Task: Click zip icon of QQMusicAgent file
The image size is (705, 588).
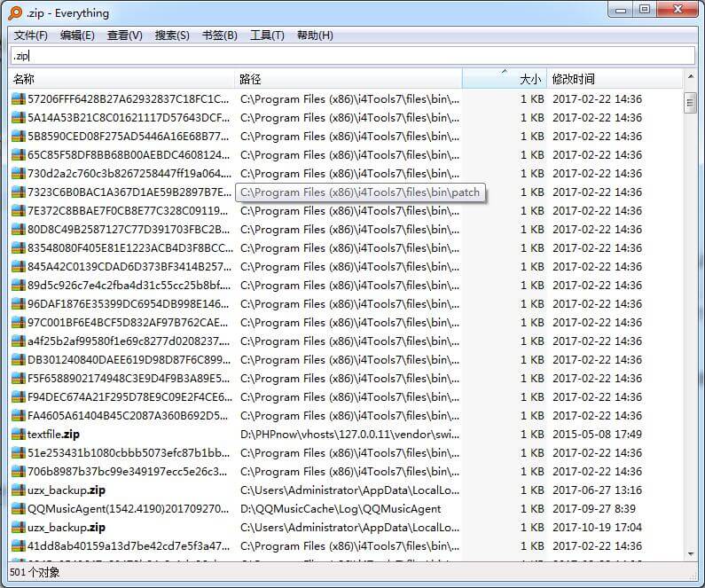Action: 19,509
